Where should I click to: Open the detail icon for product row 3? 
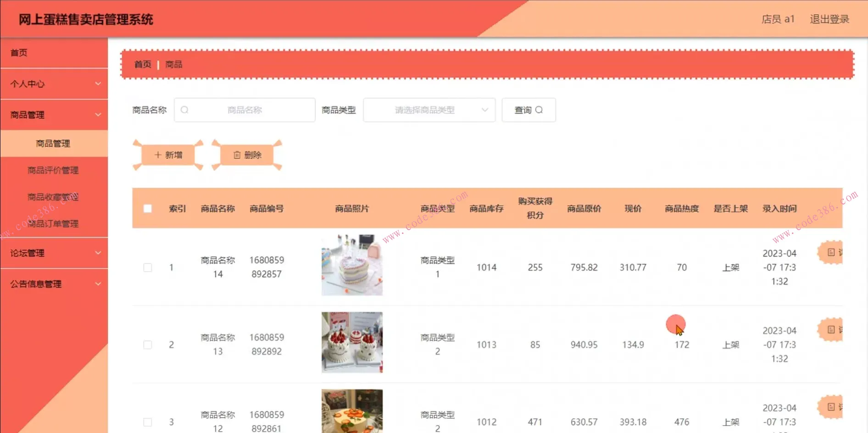831,407
